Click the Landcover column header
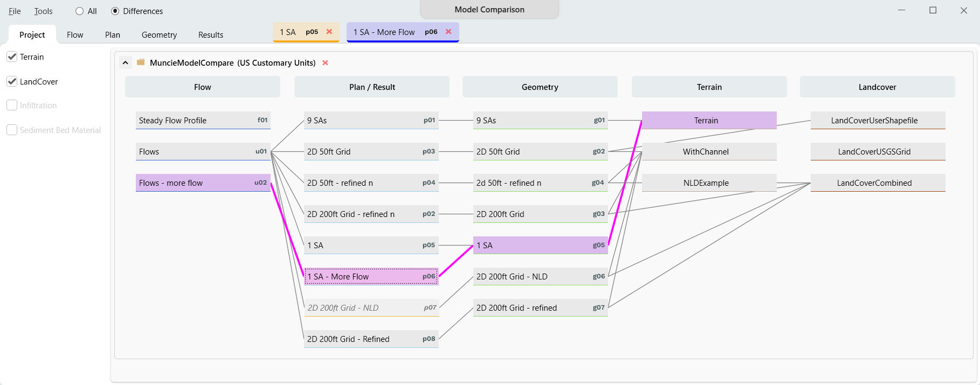 (x=877, y=87)
